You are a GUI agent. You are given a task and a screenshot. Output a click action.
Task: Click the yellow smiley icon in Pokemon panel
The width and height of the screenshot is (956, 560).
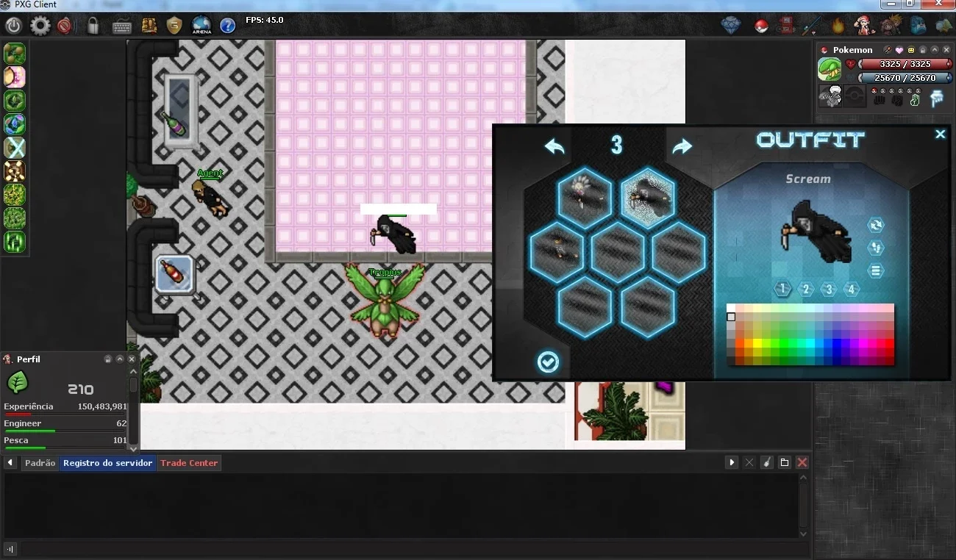click(910, 50)
